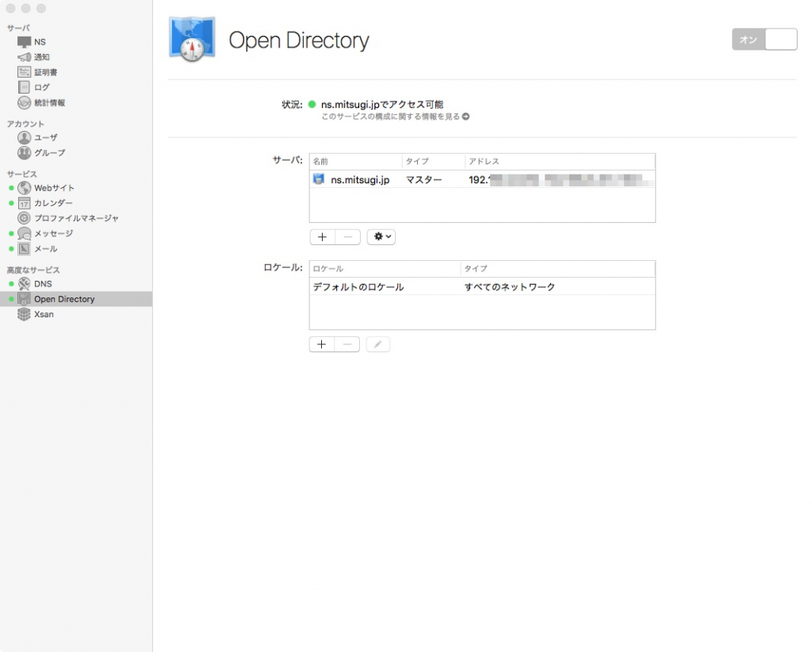Select Open Directory in the sidebar
The image size is (812, 652).
[76, 299]
